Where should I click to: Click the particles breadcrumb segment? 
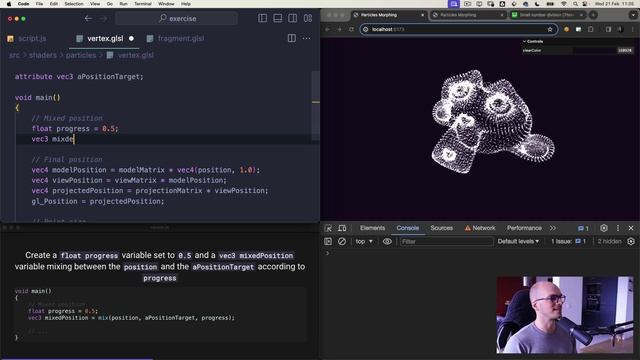81,55
